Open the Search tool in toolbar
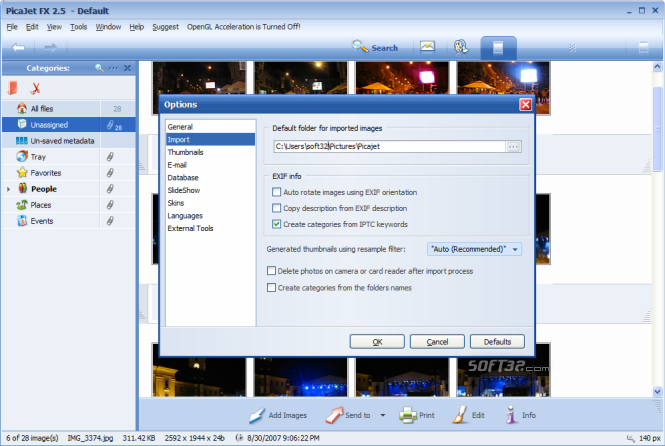This screenshot has width=665, height=446. 375,47
